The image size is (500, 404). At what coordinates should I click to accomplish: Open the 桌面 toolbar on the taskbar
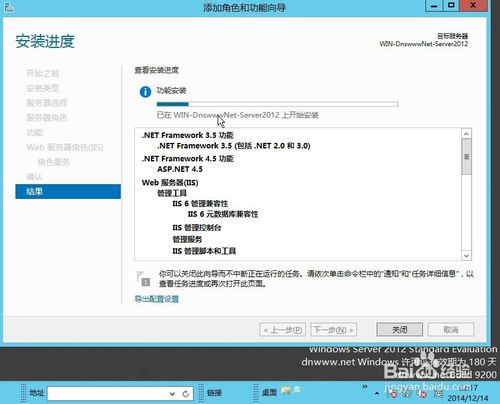pyautogui.click(x=269, y=392)
